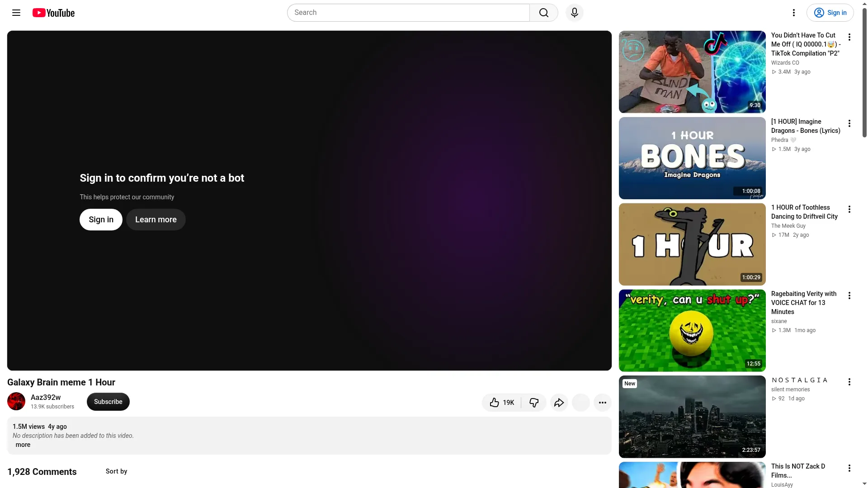
Task: Open options for NOSTALGIA video
Action: pyautogui.click(x=849, y=382)
